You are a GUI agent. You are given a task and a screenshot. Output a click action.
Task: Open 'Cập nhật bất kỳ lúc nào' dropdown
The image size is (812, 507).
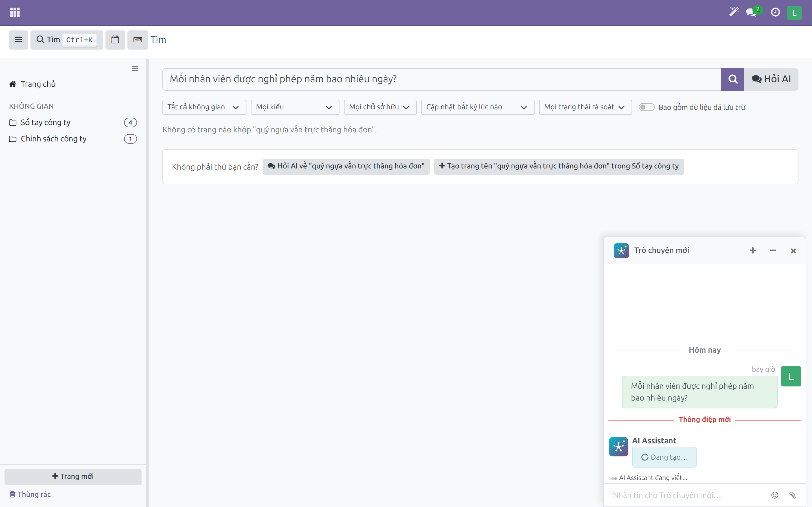point(477,107)
